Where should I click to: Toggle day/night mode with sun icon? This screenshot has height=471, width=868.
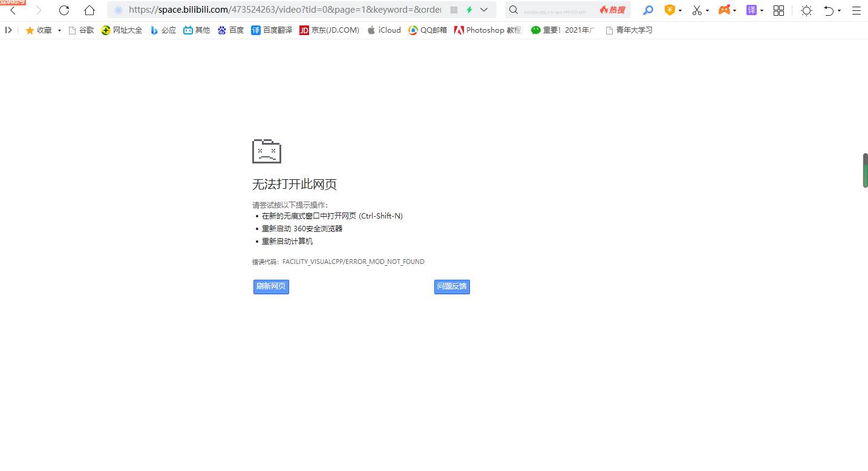point(806,10)
